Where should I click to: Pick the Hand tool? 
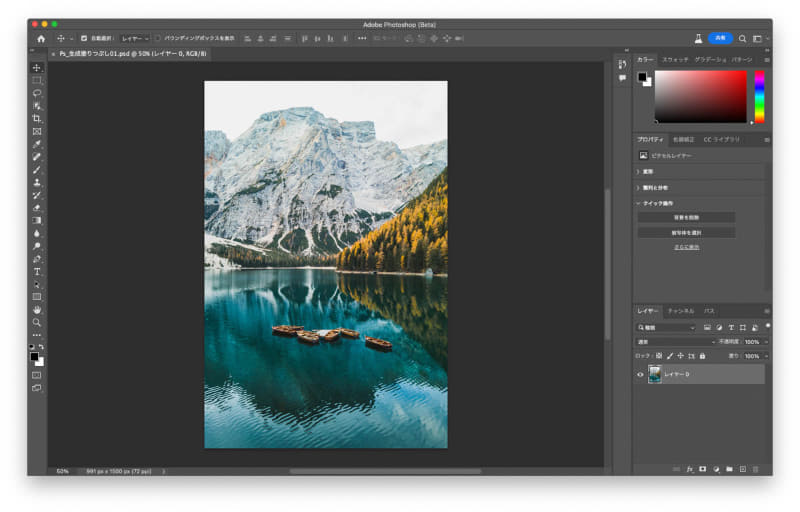tap(37, 309)
